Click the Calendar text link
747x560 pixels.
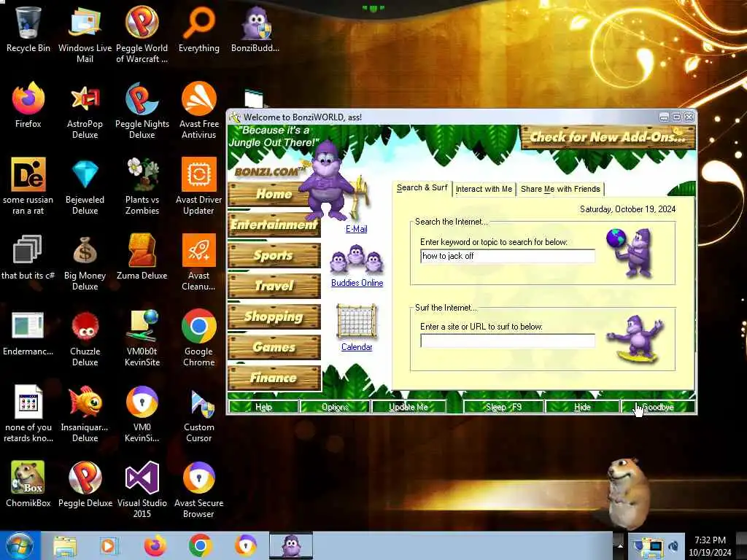(356, 347)
